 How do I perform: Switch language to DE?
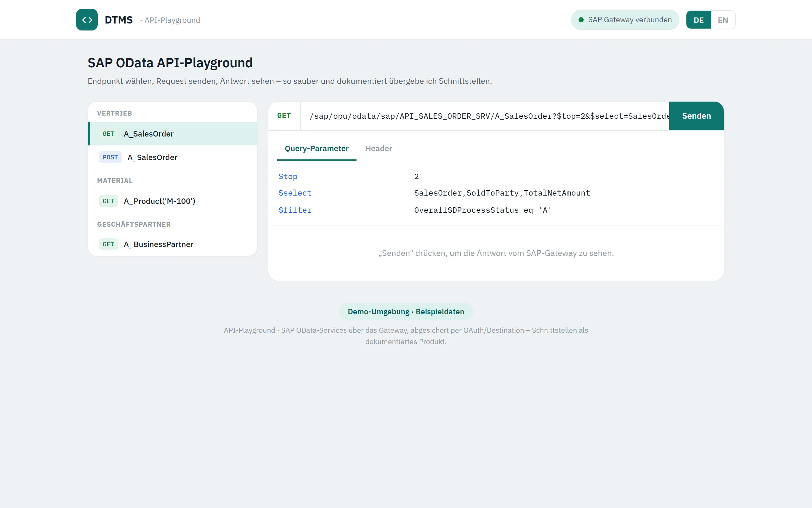pyautogui.click(x=698, y=20)
